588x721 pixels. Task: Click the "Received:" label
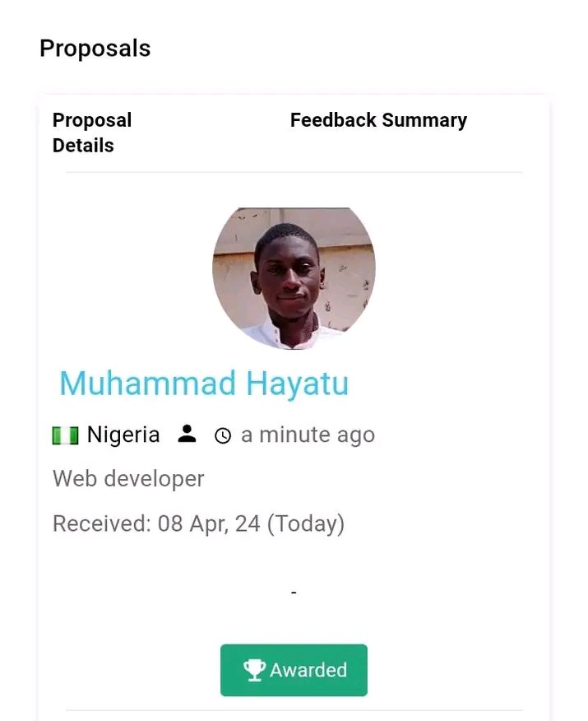pos(102,523)
